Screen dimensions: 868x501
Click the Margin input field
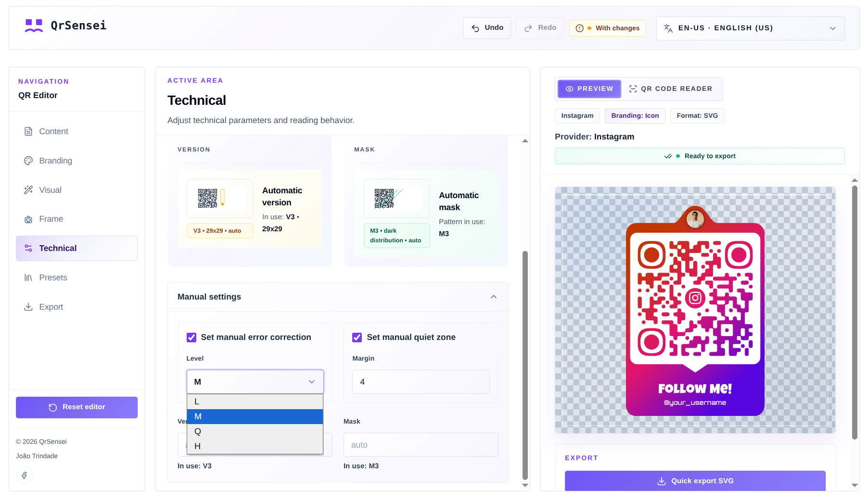[x=421, y=382]
